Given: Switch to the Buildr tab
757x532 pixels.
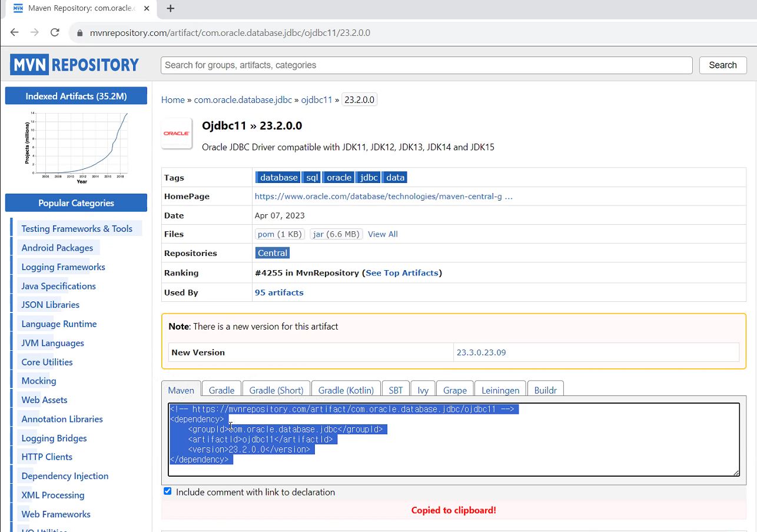Looking at the screenshot, I should [x=546, y=390].
